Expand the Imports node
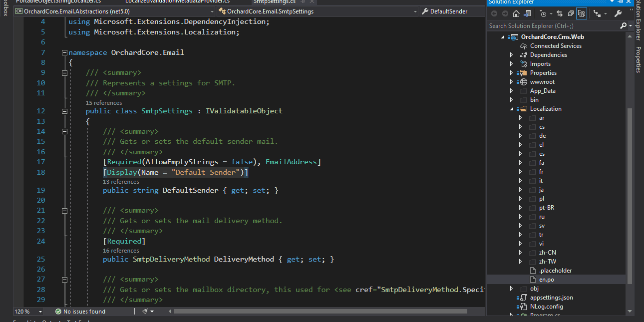 click(511, 64)
